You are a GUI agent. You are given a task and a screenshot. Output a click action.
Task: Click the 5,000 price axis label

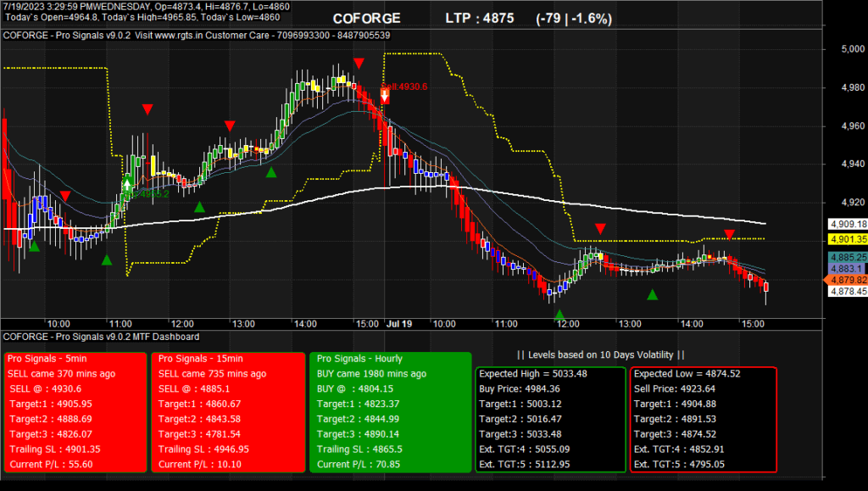(x=853, y=49)
